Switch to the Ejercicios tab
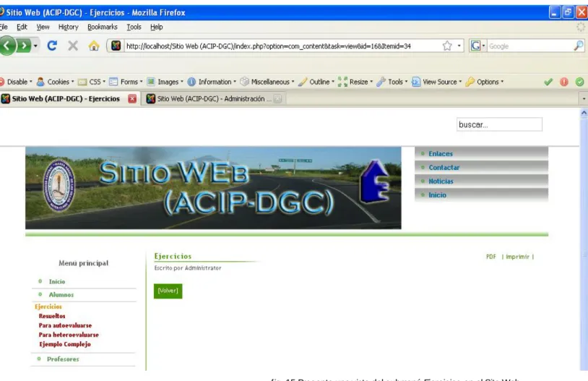Screen dimensions: 588x381 click(x=66, y=99)
